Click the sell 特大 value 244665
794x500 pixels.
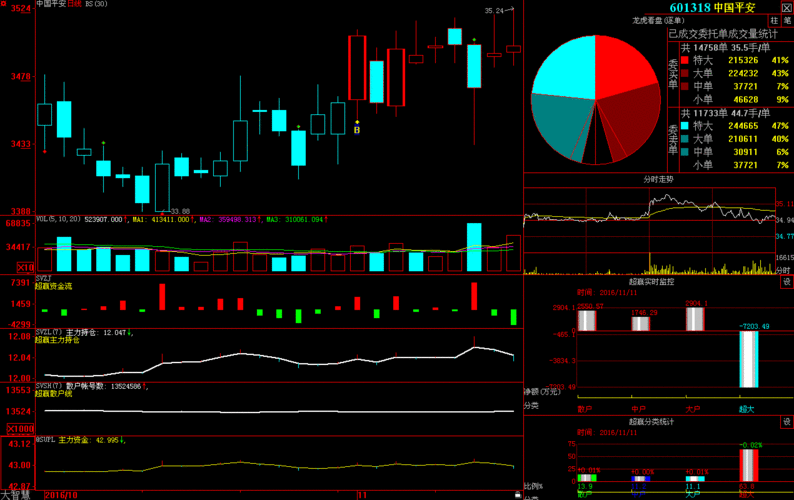pyautogui.click(x=743, y=126)
